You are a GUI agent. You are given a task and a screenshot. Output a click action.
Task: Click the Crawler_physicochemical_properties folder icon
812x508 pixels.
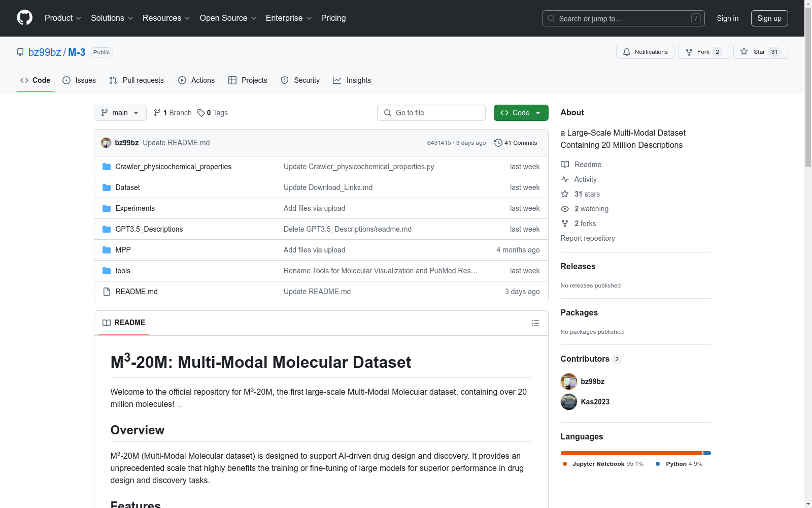click(107, 167)
